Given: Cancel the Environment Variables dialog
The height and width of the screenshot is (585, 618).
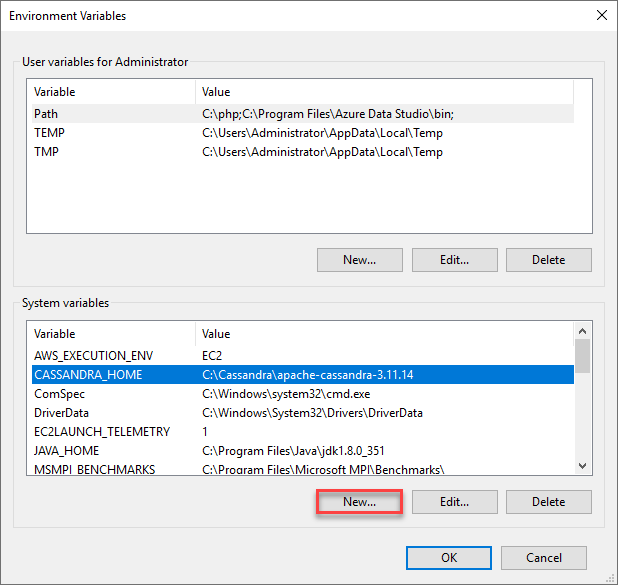Looking at the screenshot, I should tap(543, 558).
